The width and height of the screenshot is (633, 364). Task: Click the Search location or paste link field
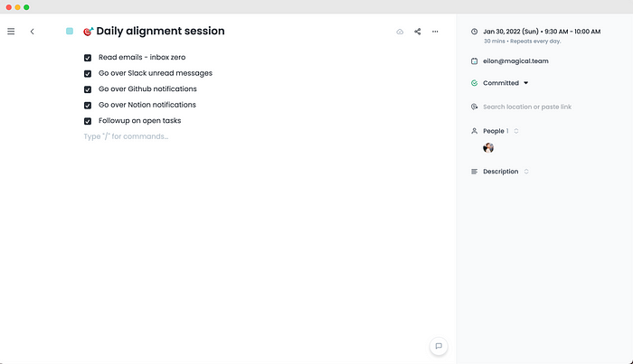[x=527, y=107]
